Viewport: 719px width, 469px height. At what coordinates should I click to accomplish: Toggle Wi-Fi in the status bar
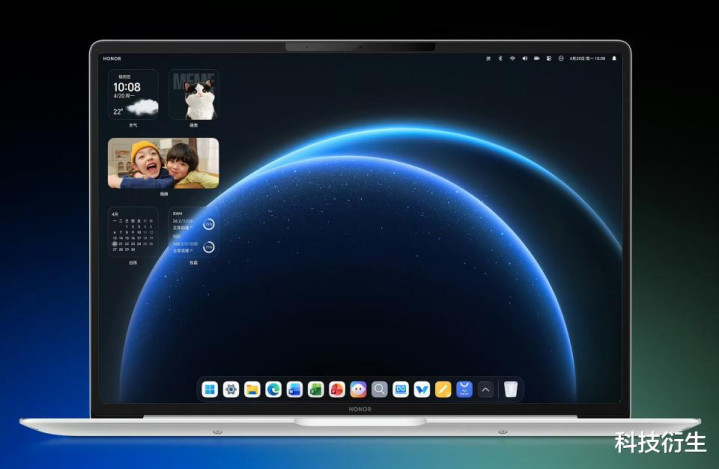(512, 58)
